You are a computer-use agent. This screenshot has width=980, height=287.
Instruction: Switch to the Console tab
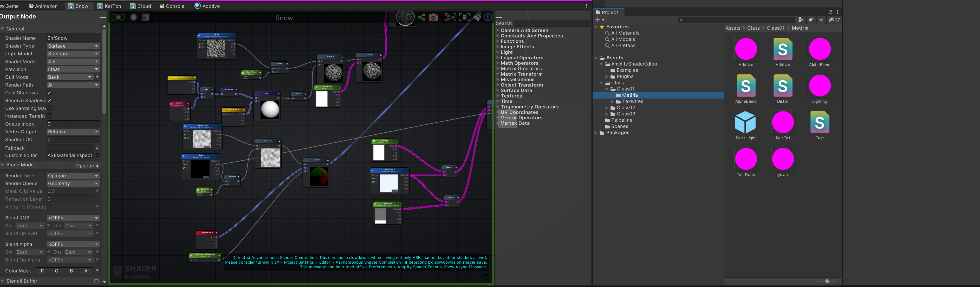(172, 6)
